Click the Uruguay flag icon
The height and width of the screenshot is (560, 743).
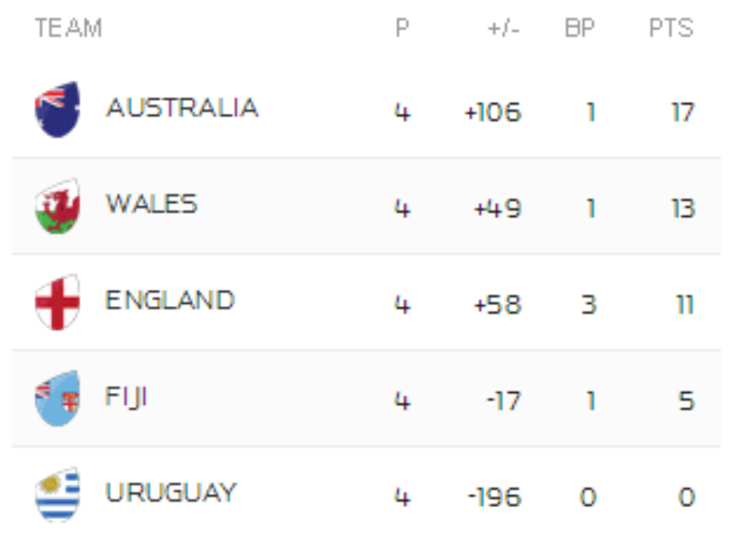click(x=57, y=494)
